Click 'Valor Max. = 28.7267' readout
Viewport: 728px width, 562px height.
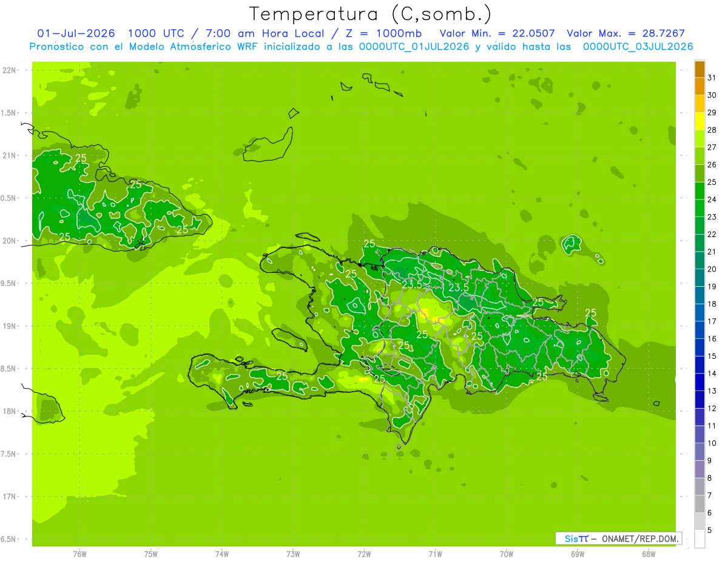click(x=625, y=33)
